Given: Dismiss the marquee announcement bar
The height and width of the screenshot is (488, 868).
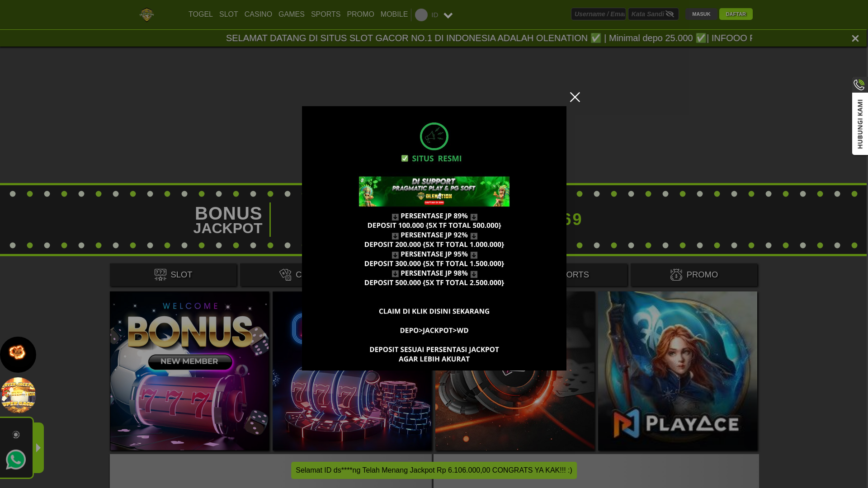Looking at the screenshot, I should point(855,38).
